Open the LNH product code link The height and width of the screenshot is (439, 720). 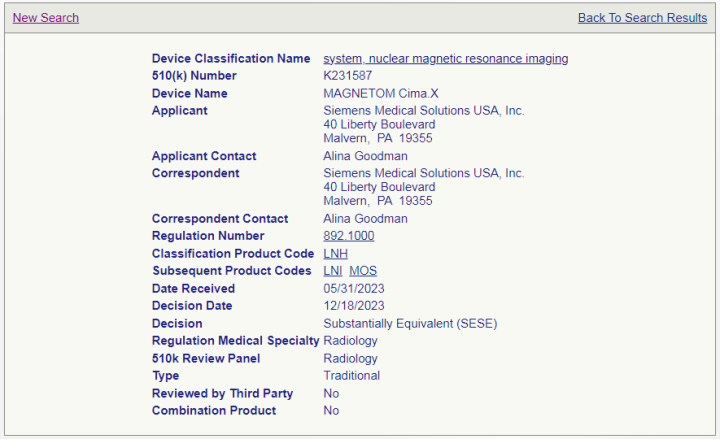[x=335, y=253]
